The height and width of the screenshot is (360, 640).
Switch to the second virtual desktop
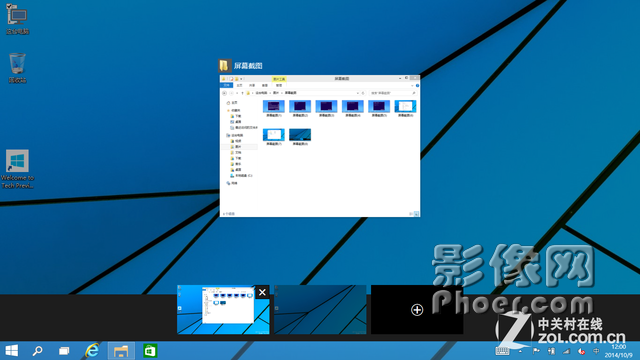pos(320,310)
